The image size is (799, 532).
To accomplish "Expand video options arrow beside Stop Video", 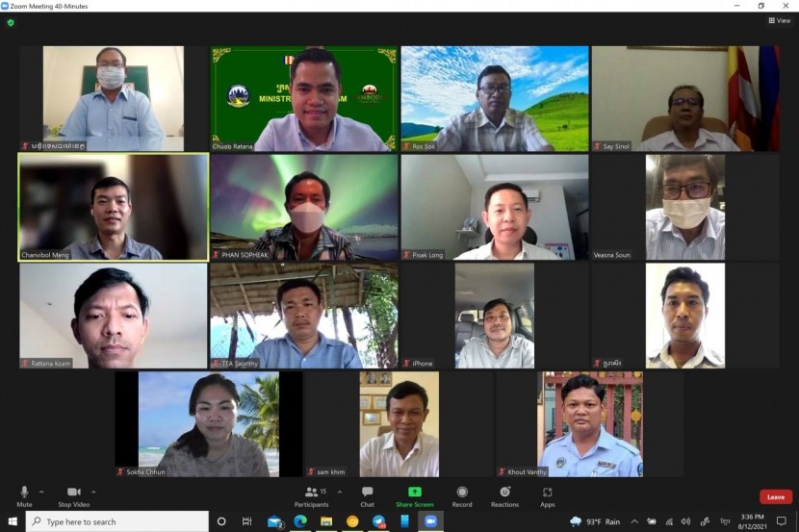I will (x=93, y=491).
